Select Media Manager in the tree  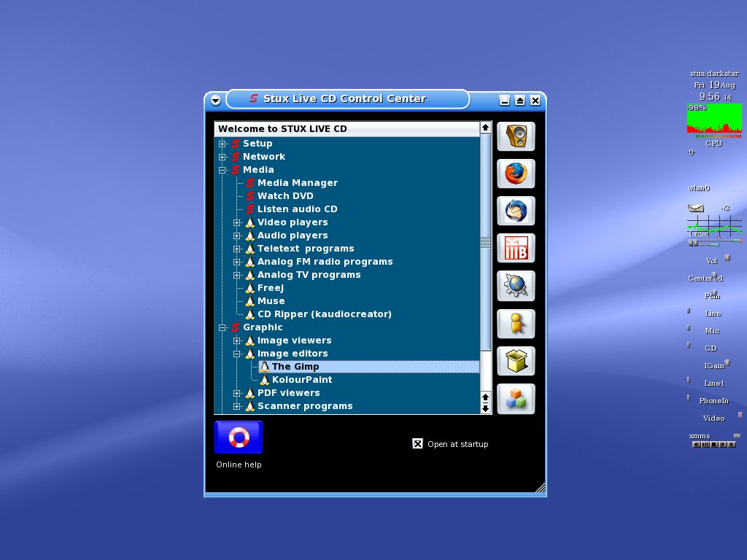[298, 183]
